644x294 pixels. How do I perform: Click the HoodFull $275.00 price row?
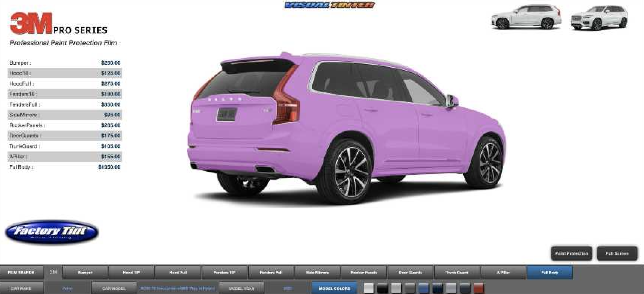click(x=65, y=84)
